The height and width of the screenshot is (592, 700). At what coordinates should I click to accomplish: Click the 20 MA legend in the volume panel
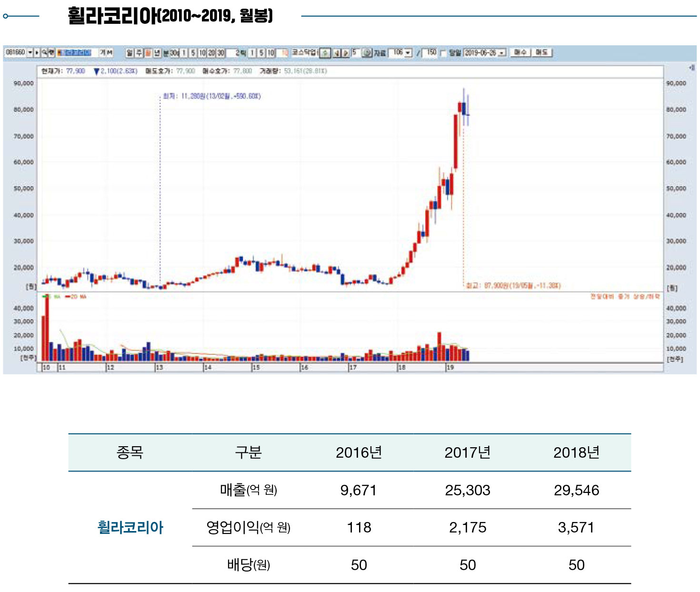[x=76, y=297]
